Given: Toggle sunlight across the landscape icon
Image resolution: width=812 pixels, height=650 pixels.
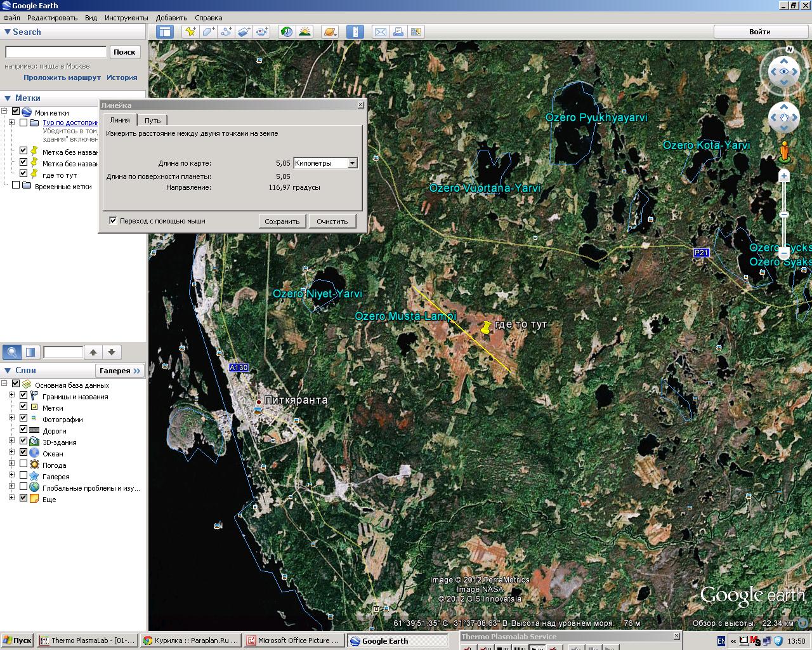Looking at the screenshot, I should tap(305, 32).
